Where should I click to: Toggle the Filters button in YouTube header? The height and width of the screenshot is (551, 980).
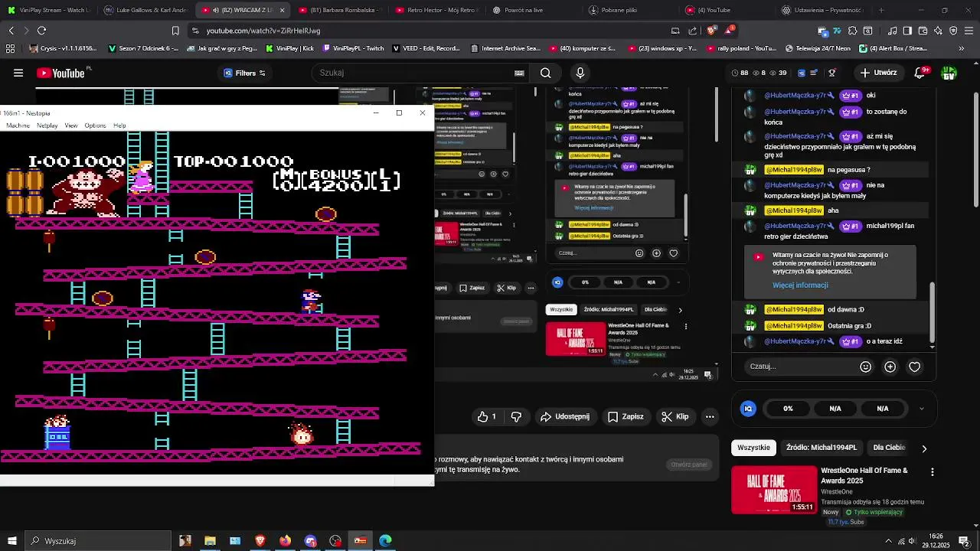245,73
